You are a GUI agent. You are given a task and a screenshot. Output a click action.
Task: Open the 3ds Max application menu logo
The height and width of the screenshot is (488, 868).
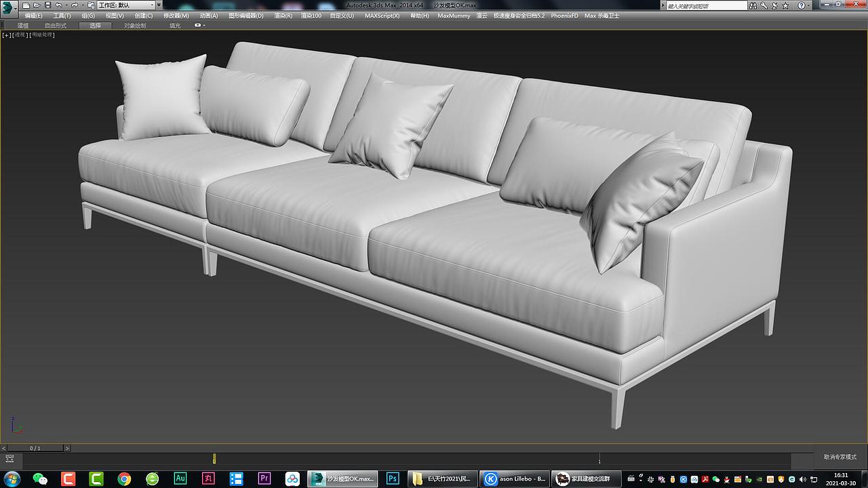(x=9, y=8)
